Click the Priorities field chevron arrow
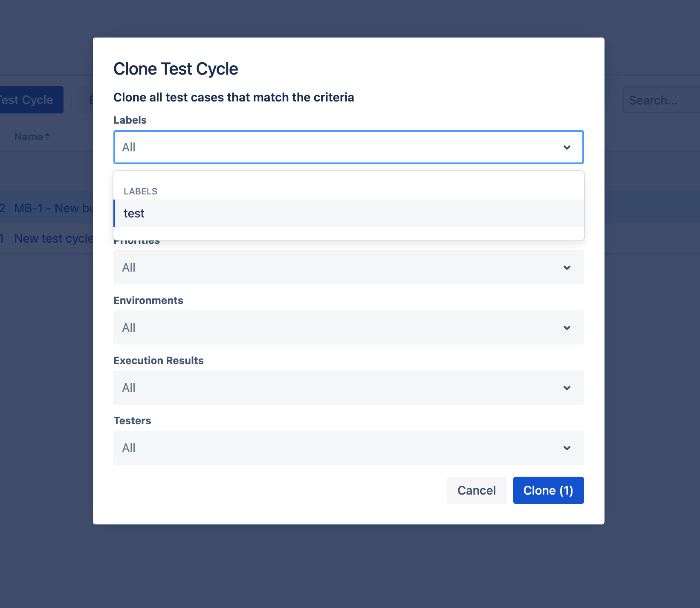Screen dimensions: 700x608 (567, 268)
